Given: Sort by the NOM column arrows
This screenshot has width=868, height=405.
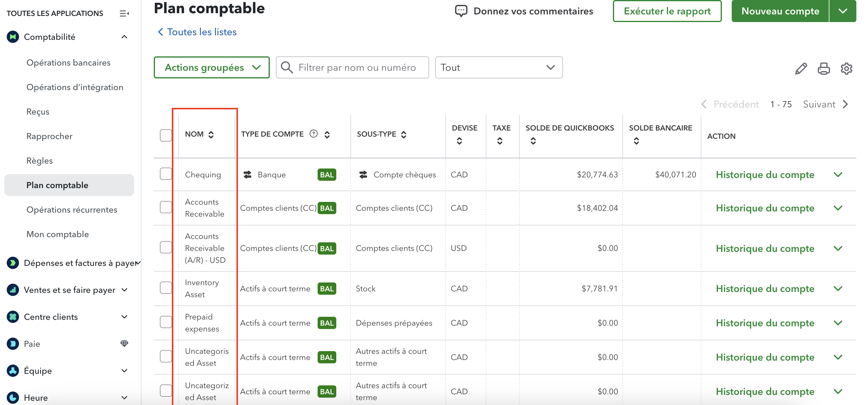Looking at the screenshot, I should (x=211, y=134).
